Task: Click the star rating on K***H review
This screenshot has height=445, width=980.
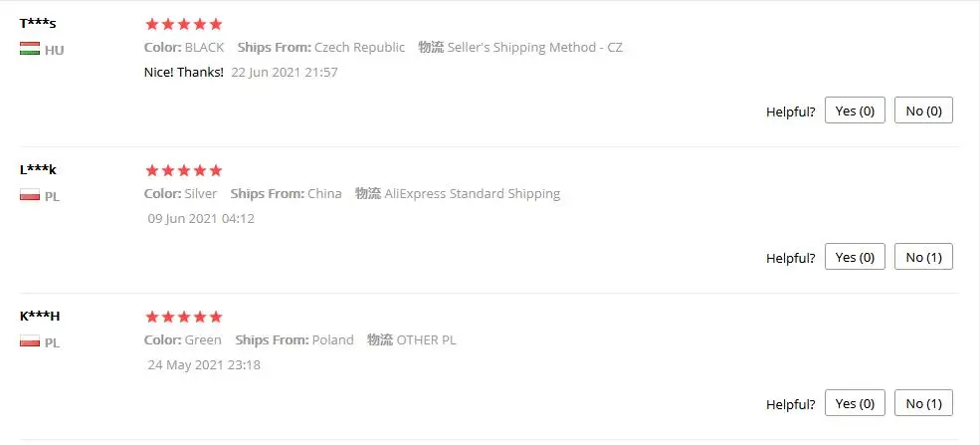Action: 184,317
